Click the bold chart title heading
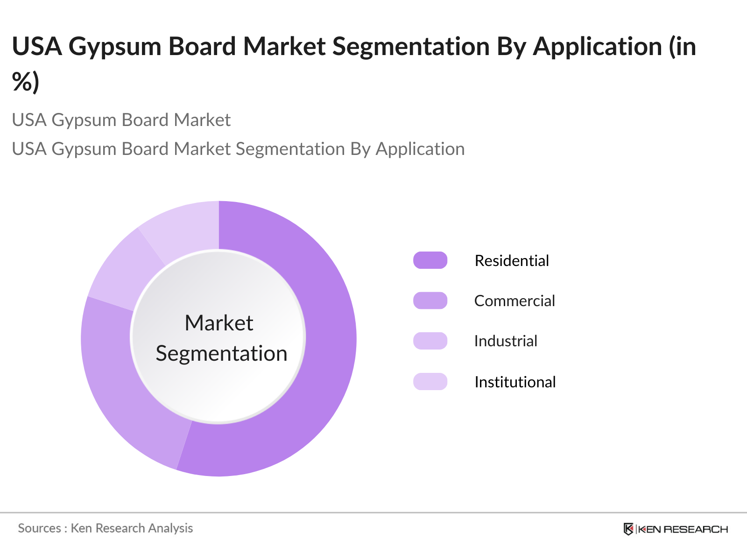Image resolution: width=747 pixels, height=560 pixels. 353,47
